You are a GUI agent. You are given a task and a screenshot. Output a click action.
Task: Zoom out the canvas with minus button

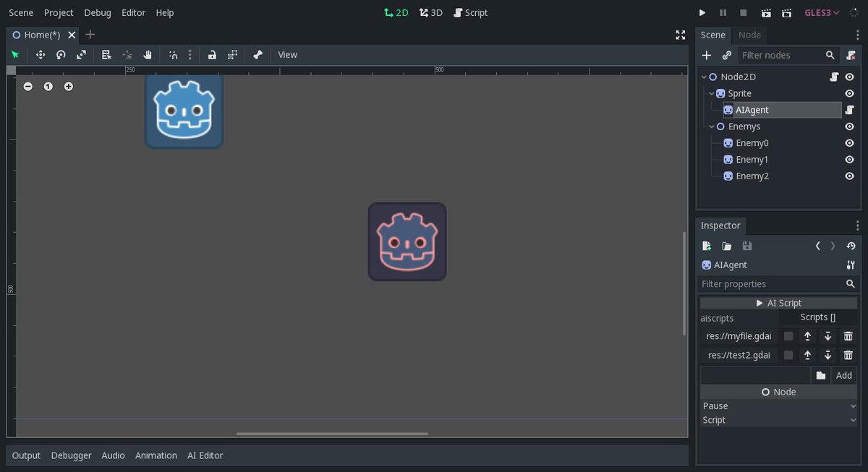(x=27, y=86)
